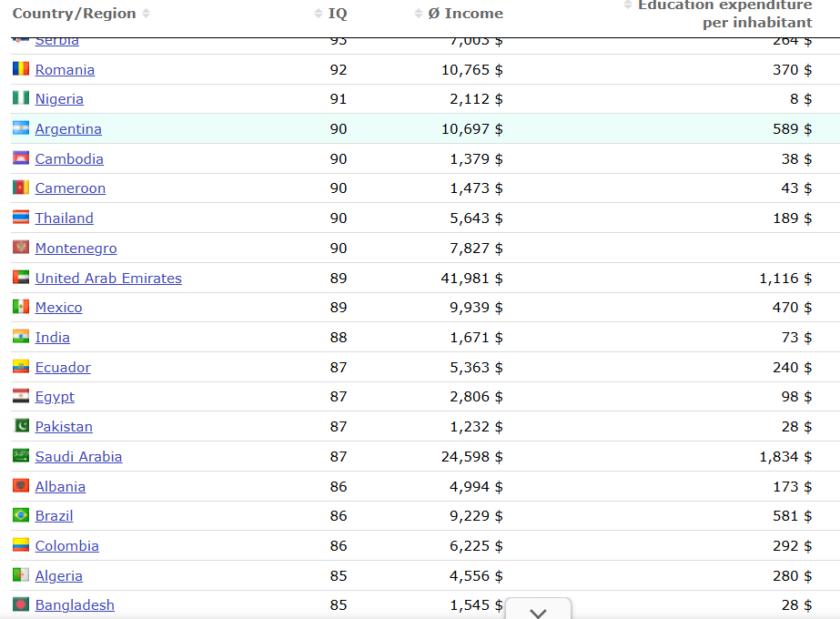Click the Ecuador flag icon
This screenshot has width=840, height=619.
click(21, 367)
